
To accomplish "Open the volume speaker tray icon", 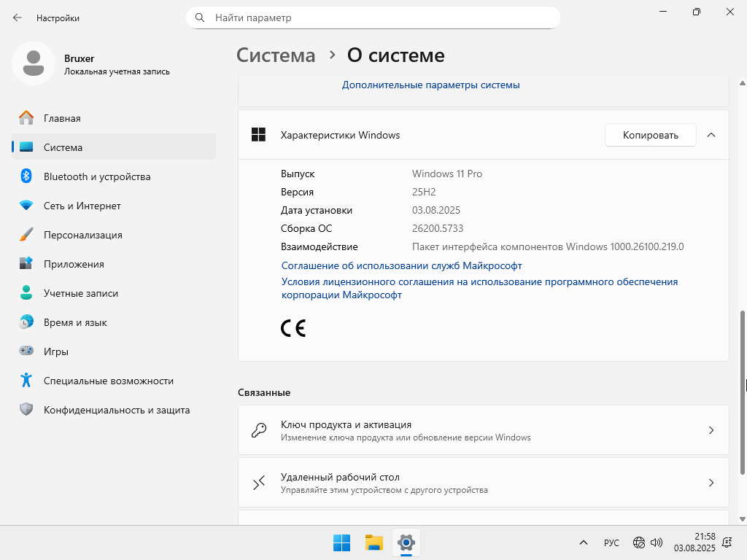I will click(657, 542).
